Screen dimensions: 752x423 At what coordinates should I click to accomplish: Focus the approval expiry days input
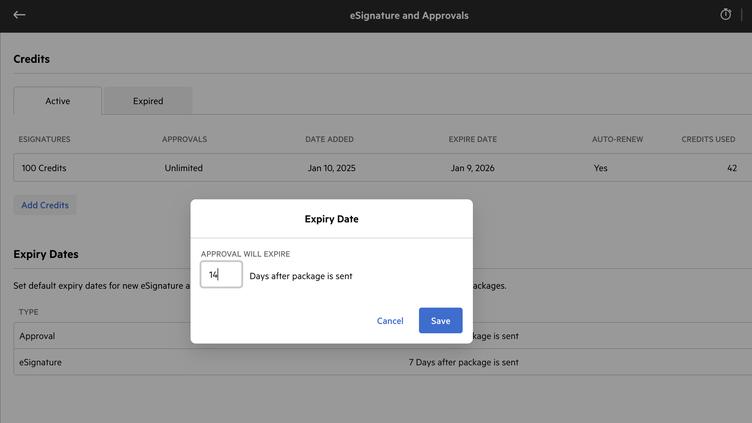pyautogui.click(x=221, y=274)
